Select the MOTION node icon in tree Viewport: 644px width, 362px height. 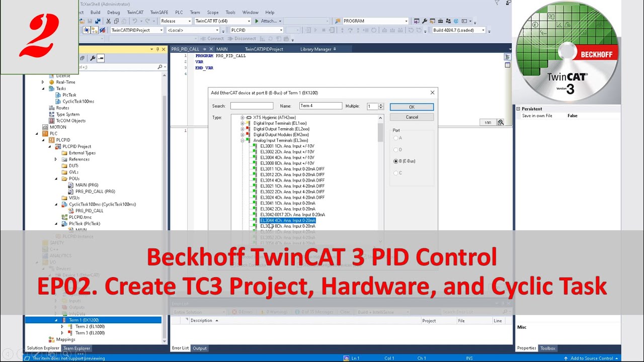tap(46, 127)
